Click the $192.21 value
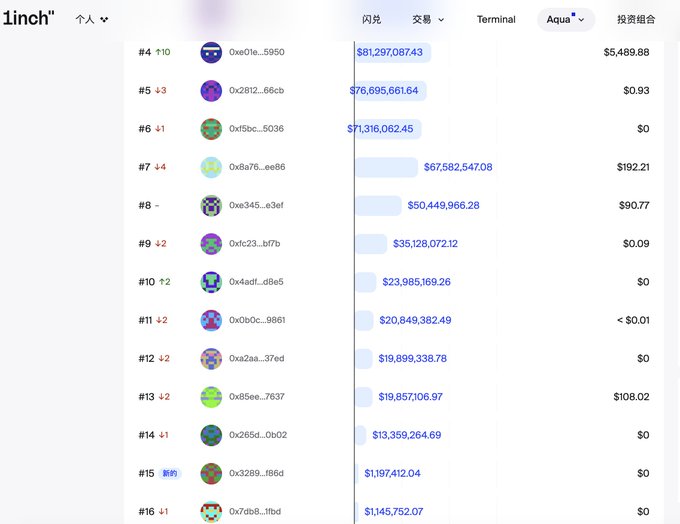The image size is (680, 524). 633,167
